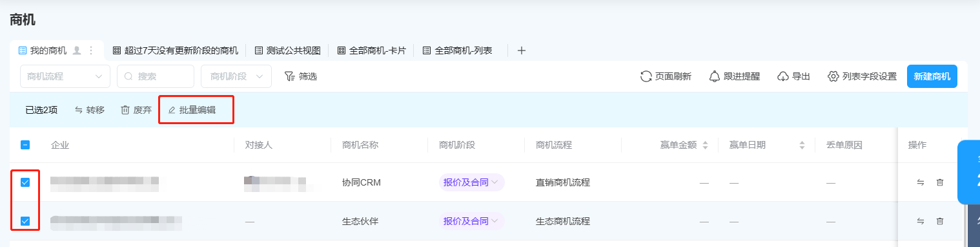Click 导出 to export the list
This screenshot has width=980, height=247.
coord(793,76)
